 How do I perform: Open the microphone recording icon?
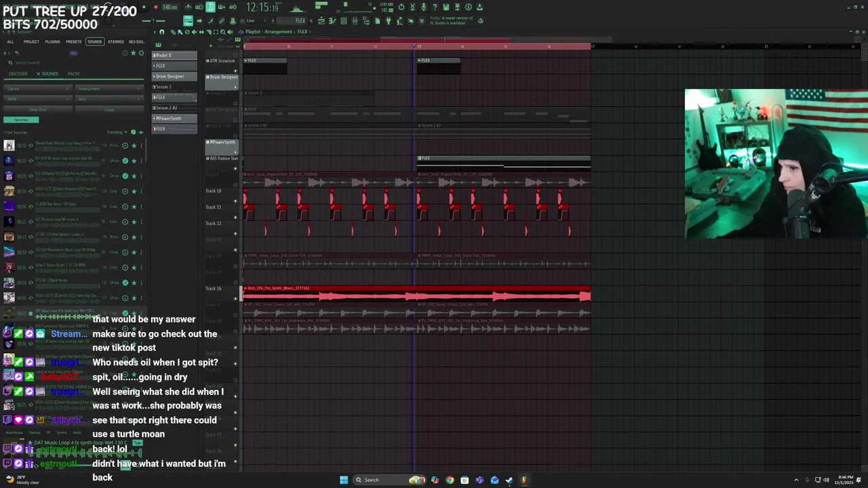point(424,7)
